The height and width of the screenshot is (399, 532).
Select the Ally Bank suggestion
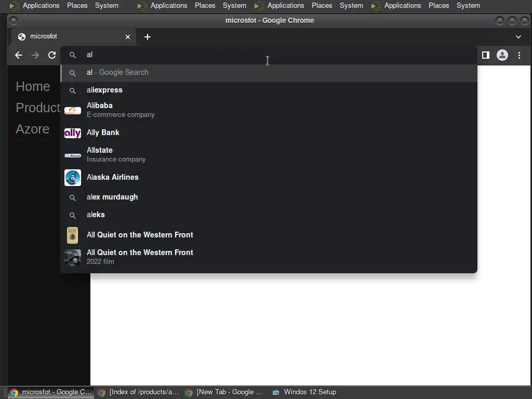(269, 132)
